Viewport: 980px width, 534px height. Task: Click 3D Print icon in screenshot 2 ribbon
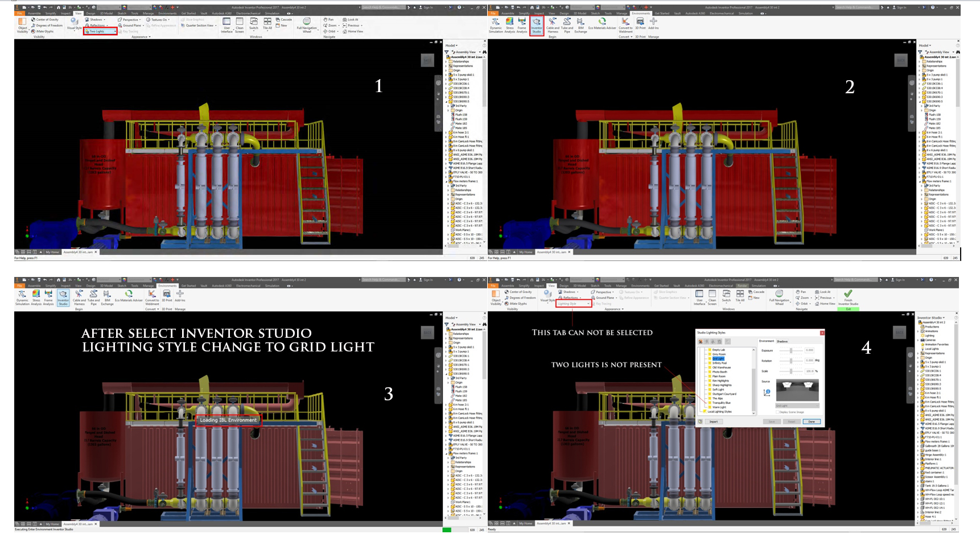point(640,24)
